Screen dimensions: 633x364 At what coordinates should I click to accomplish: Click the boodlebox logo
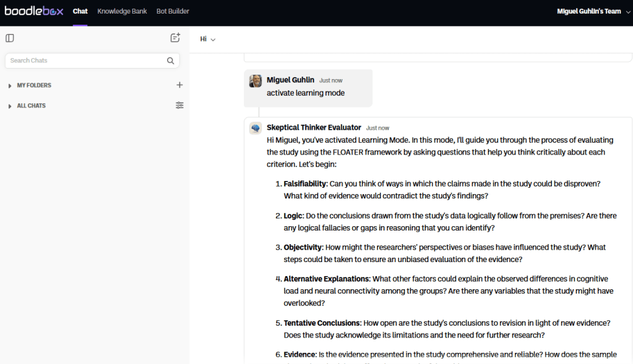coord(34,11)
